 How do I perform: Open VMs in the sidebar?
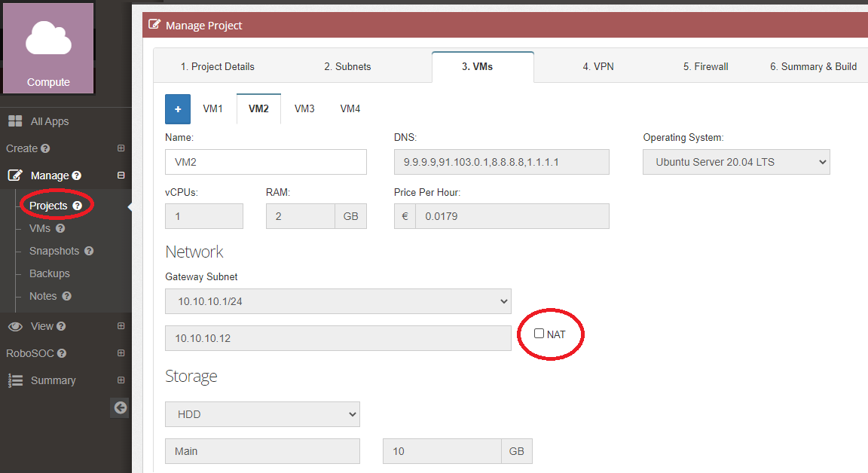40,228
